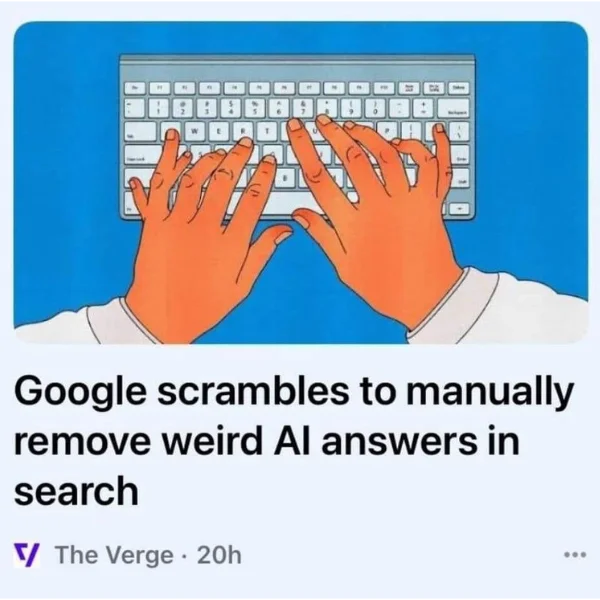The image size is (600, 600).
Task: Click the T key on illustrated keyboard
Action: click(268, 131)
